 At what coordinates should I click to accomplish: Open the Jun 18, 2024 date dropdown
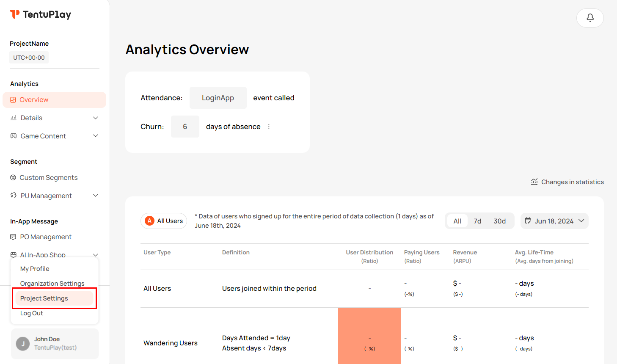[554, 221]
